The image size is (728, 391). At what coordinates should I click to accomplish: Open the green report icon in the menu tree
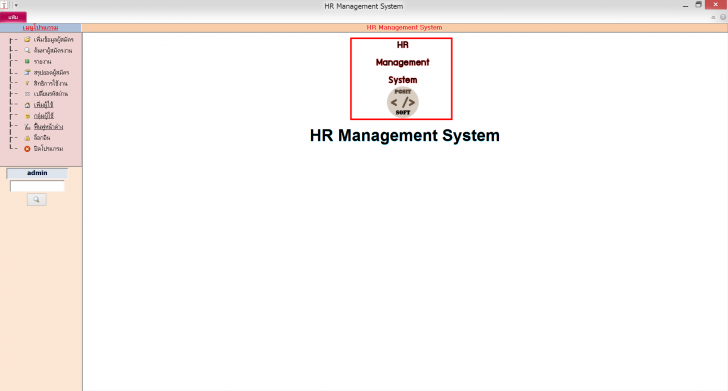27,61
